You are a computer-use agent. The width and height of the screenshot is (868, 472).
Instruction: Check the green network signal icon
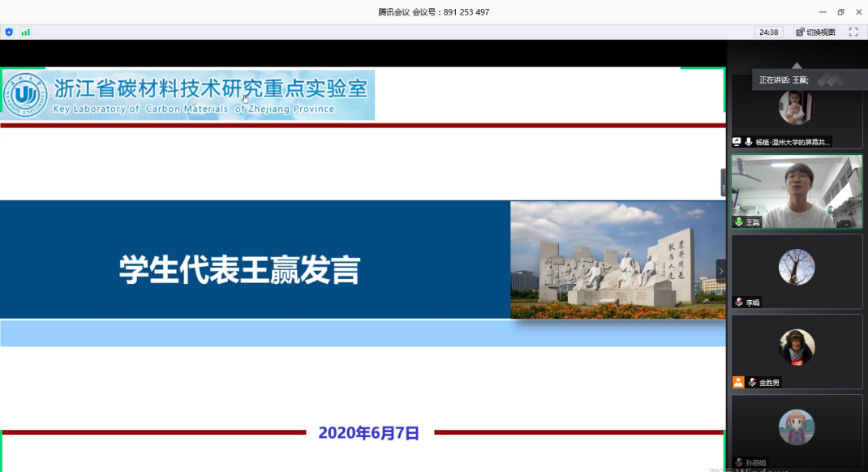(x=25, y=32)
